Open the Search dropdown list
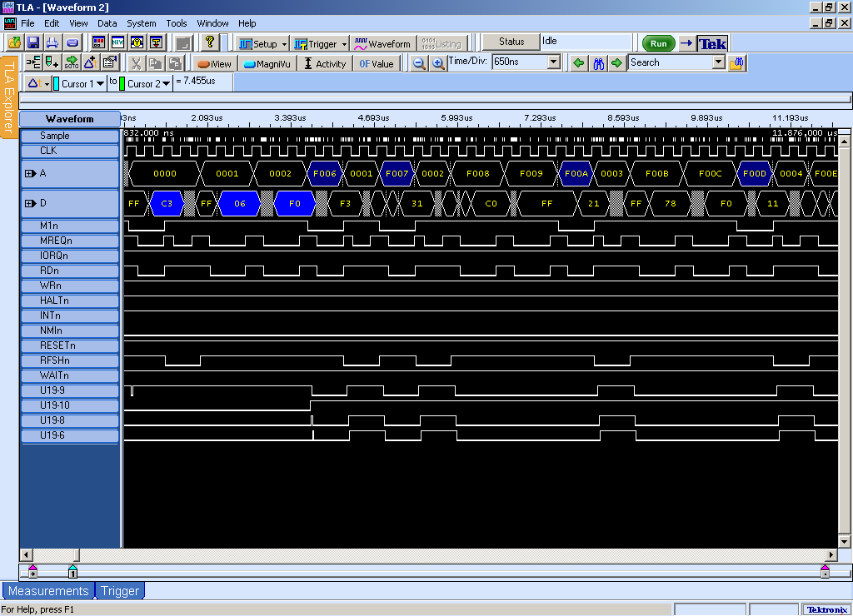This screenshot has width=853, height=616. pyautogui.click(x=719, y=62)
